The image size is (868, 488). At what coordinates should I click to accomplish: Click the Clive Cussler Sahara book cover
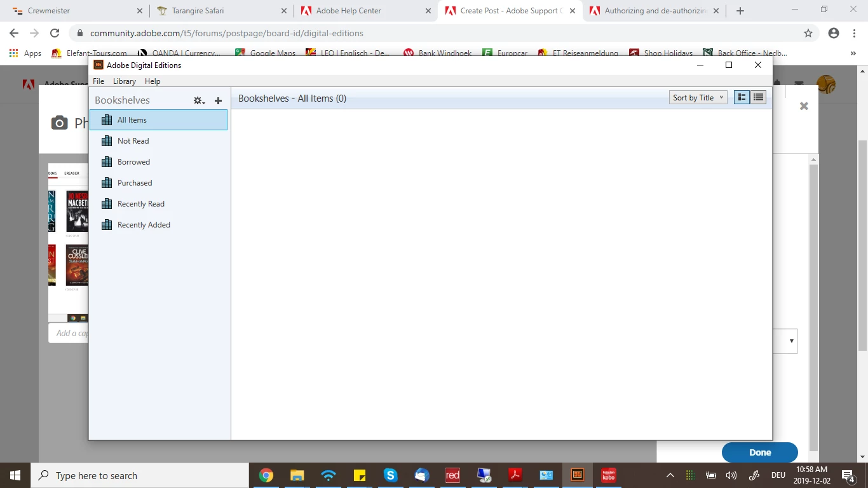(x=77, y=265)
